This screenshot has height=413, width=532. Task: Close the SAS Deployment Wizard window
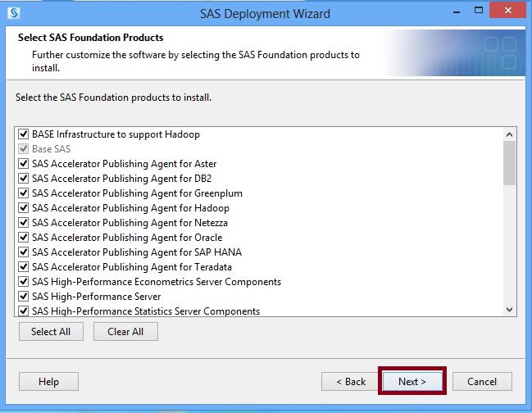pyautogui.click(x=507, y=10)
